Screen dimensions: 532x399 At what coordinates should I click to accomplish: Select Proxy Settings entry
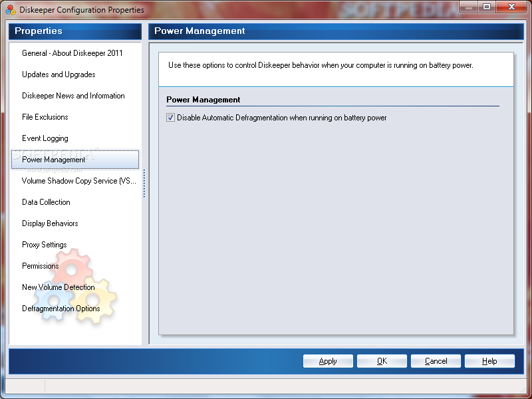pos(45,245)
